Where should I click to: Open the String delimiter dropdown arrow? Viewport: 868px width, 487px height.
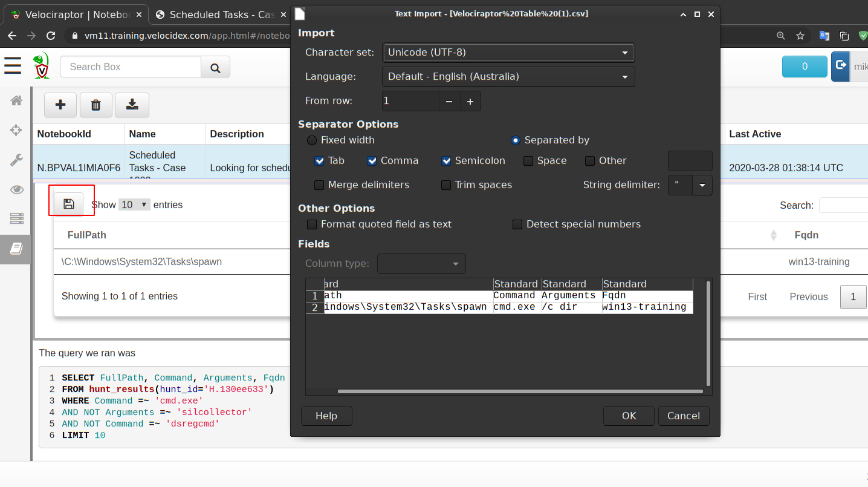pyautogui.click(x=702, y=185)
